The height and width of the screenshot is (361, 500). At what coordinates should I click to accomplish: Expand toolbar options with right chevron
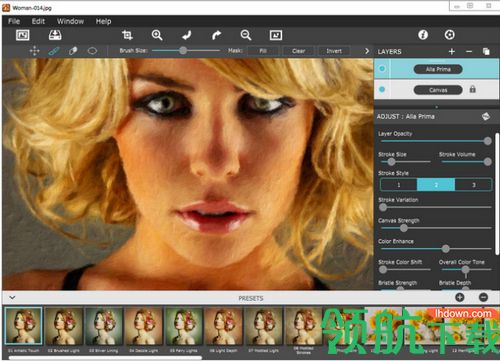click(367, 51)
